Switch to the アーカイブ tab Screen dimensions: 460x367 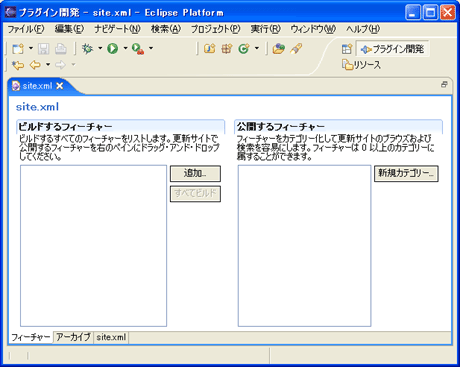73,337
